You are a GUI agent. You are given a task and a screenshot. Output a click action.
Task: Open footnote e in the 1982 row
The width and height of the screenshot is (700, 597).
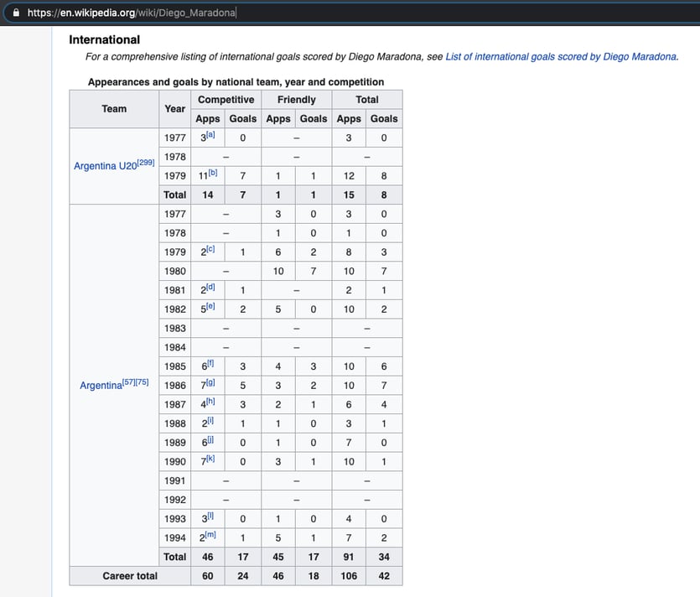pos(210,306)
